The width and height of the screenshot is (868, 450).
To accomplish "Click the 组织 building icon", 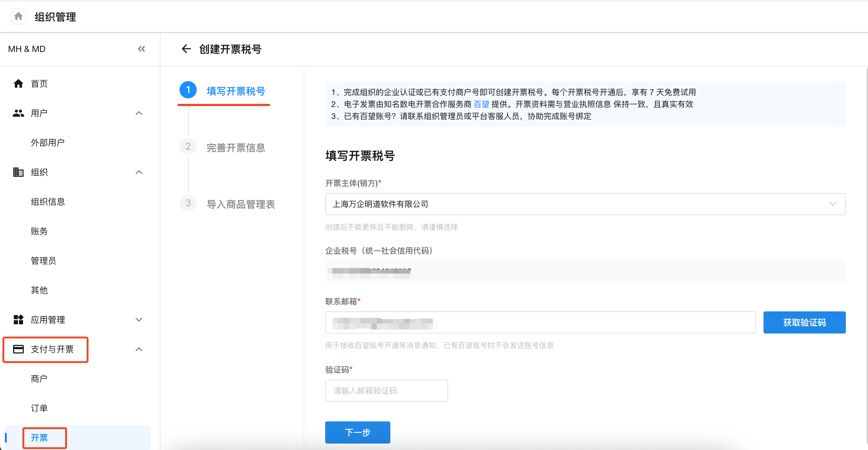I will pos(18,172).
